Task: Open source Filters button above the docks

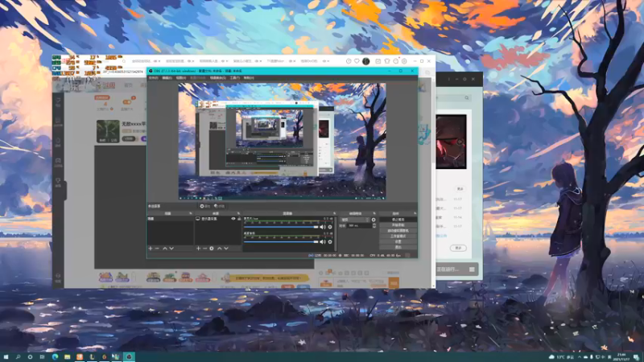Action: [220, 206]
